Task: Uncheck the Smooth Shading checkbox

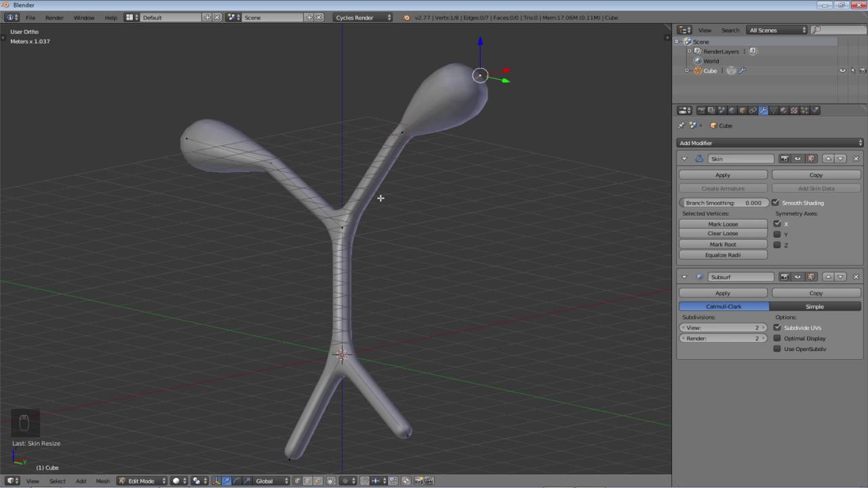Action: pos(775,203)
